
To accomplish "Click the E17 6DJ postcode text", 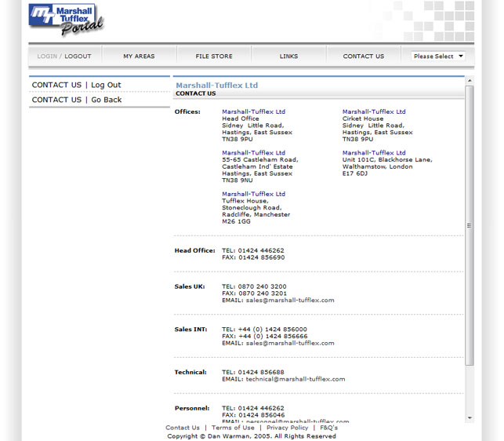I will point(355,173).
